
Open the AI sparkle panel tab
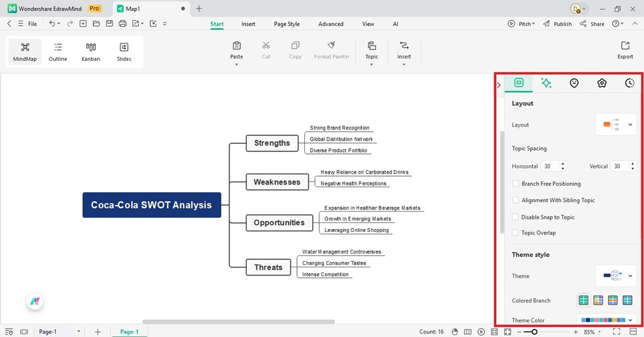(x=546, y=83)
